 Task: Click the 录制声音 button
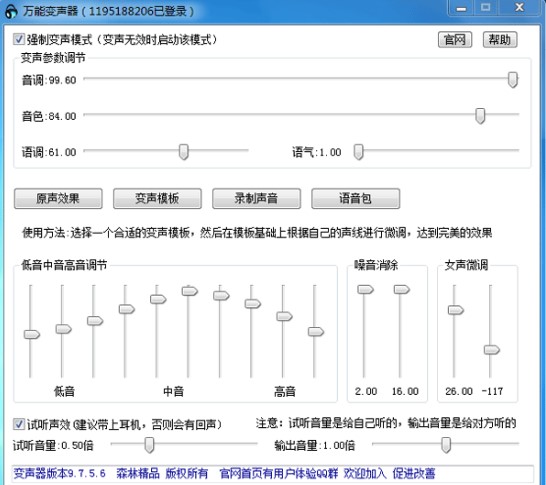(x=256, y=198)
